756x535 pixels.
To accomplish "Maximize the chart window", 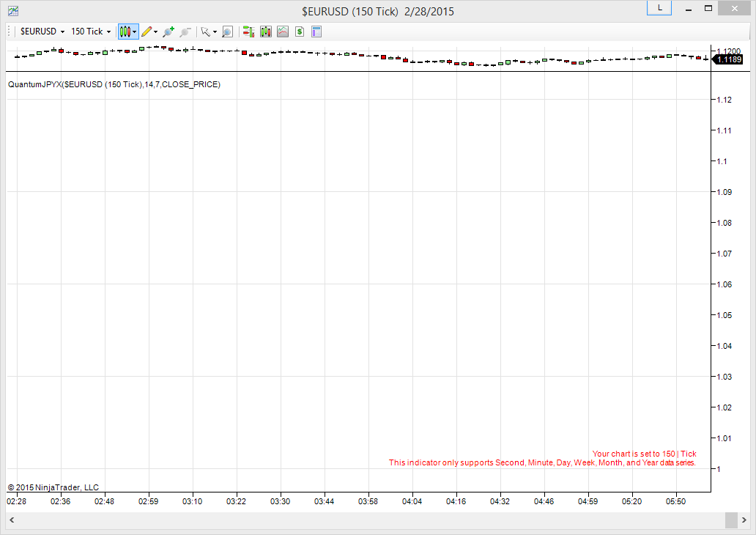I will 708,8.
